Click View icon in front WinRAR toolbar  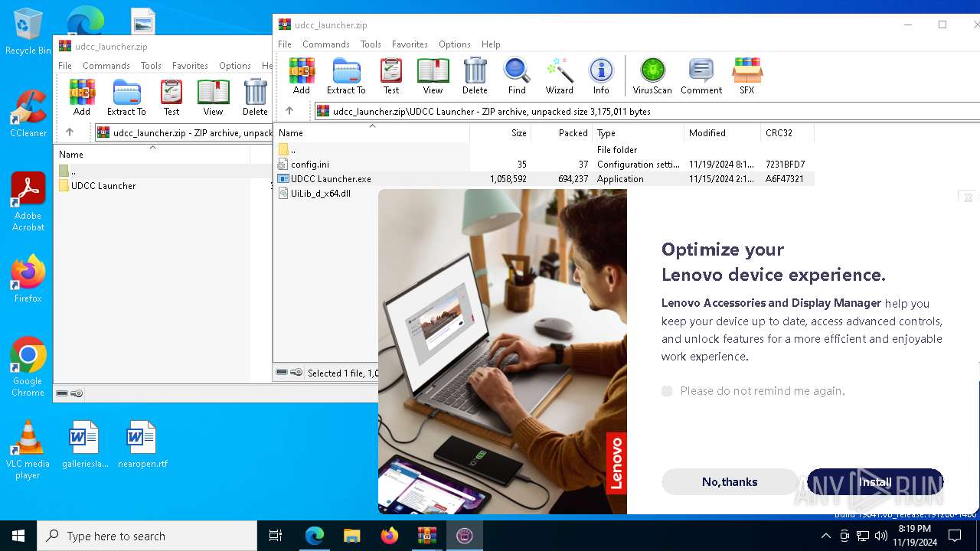pos(433,76)
